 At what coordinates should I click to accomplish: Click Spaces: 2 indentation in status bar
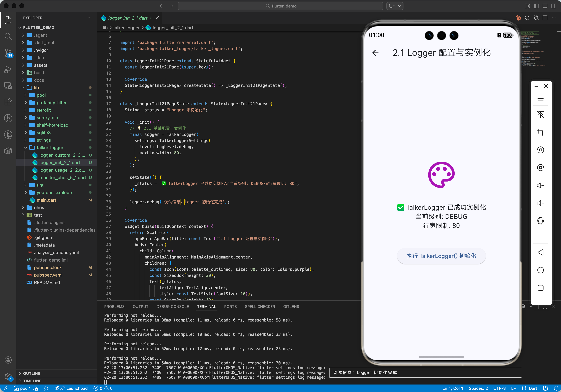click(478, 388)
